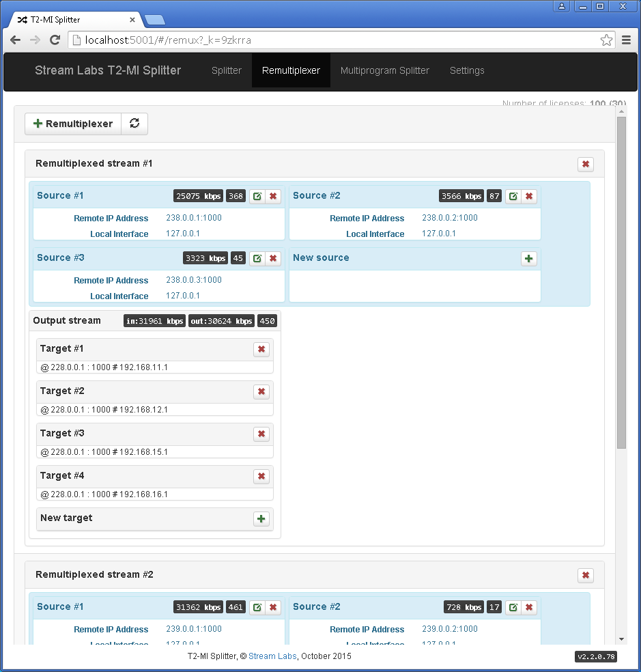Click the scrollbar down arrow
This screenshot has width=641, height=672.
(x=621, y=639)
